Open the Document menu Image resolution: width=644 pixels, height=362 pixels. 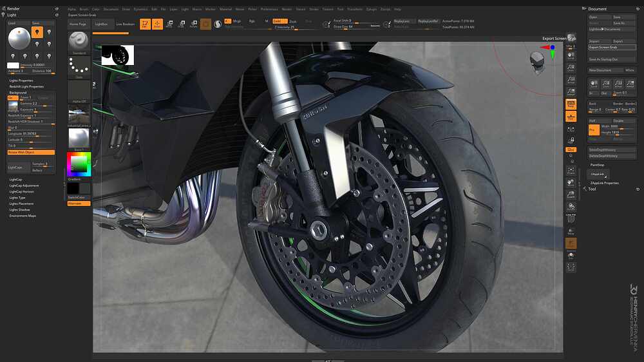coord(111,9)
